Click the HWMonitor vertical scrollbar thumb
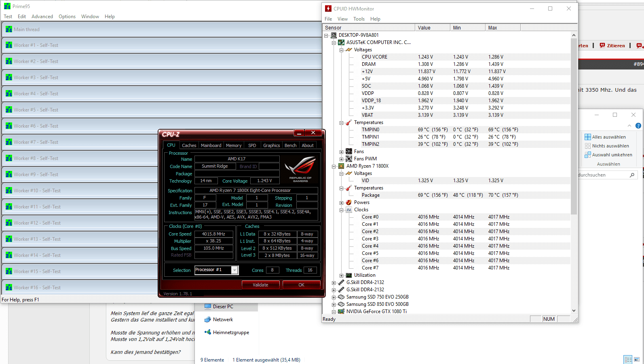644x364 pixels. click(574, 126)
